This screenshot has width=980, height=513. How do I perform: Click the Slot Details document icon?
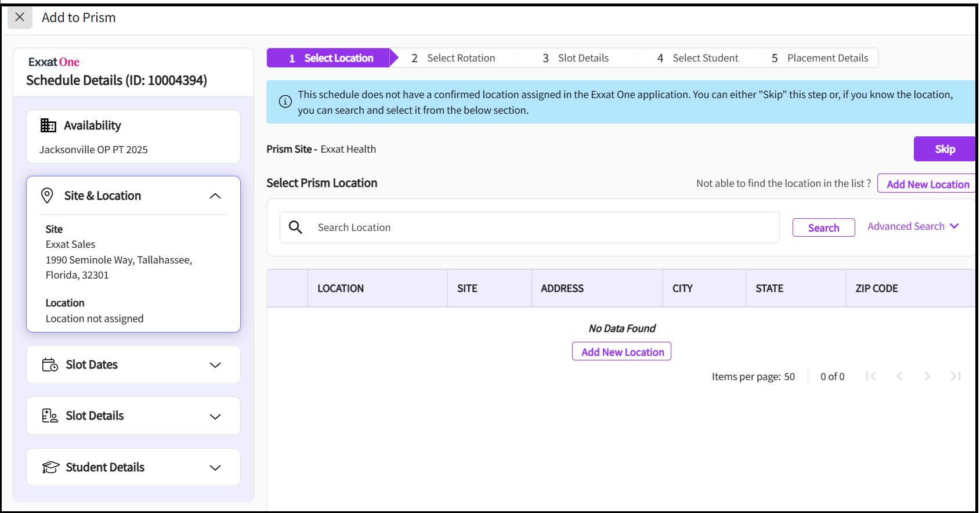pyautogui.click(x=50, y=416)
